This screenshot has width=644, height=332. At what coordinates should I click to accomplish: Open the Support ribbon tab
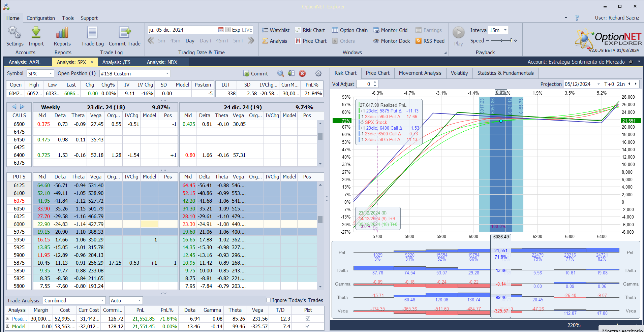(x=89, y=18)
